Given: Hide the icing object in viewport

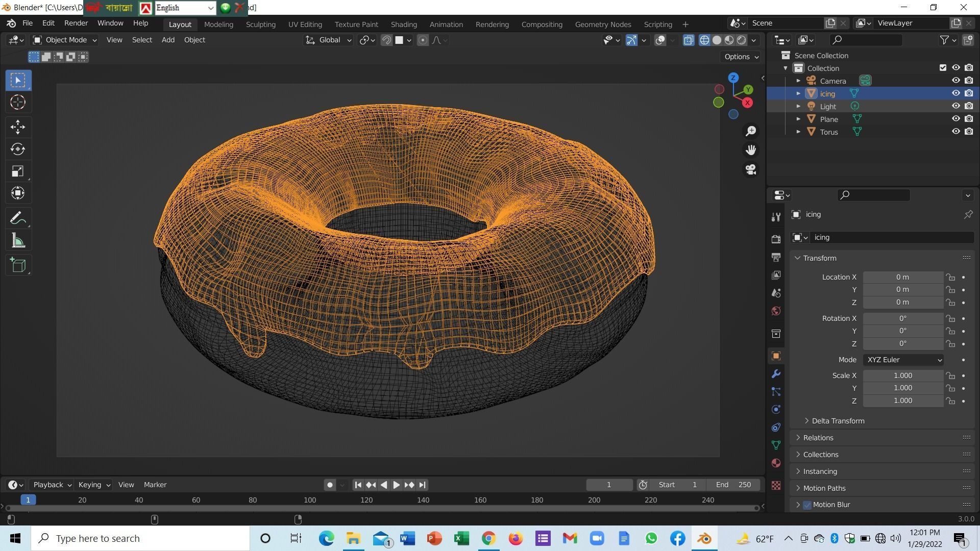Looking at the screenshot, I should point(955,93).
